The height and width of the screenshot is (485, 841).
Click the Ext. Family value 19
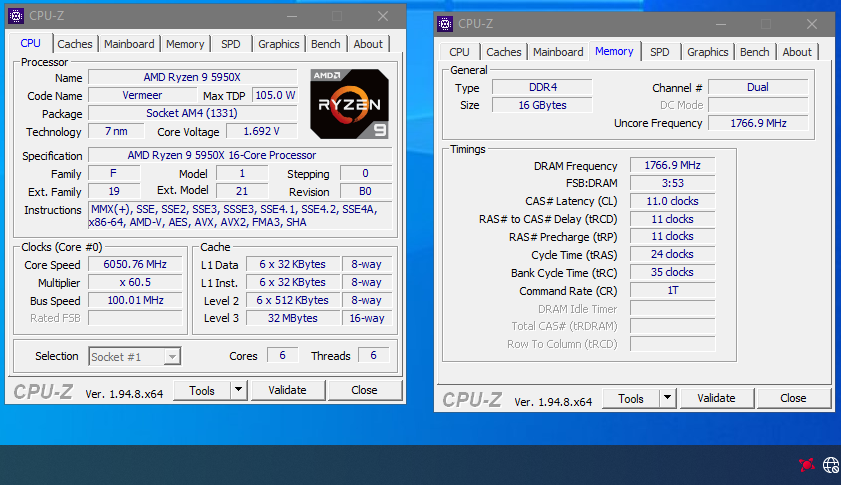114,192
